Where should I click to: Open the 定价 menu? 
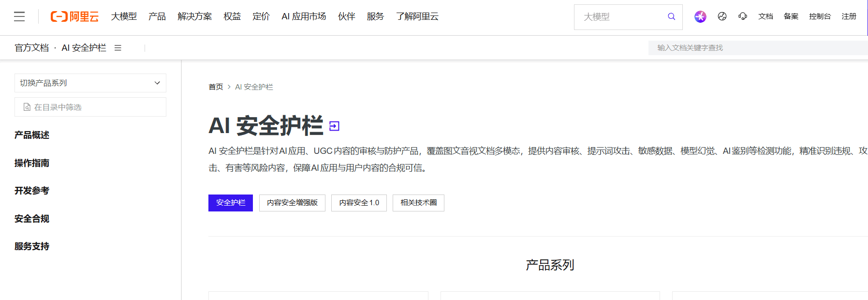(x=261, y=16)
